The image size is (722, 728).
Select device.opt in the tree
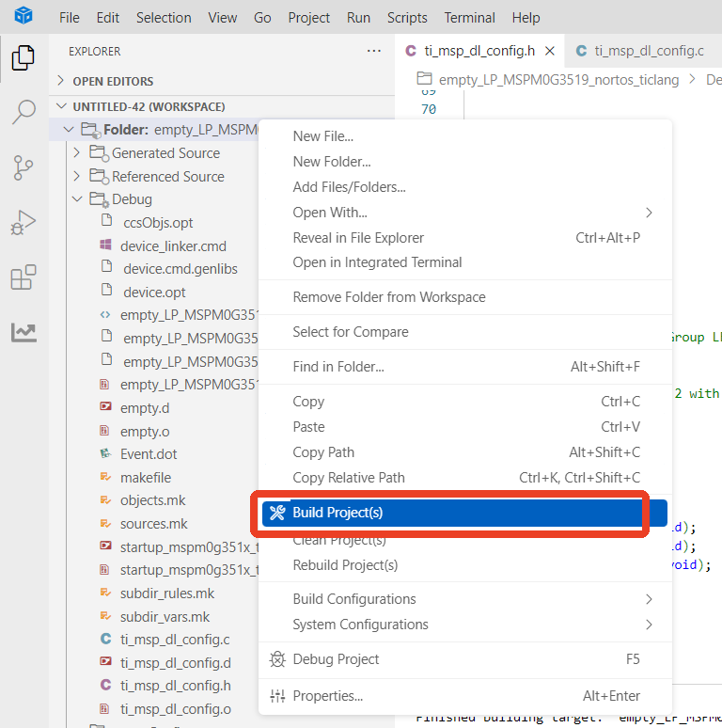[154, 293]
